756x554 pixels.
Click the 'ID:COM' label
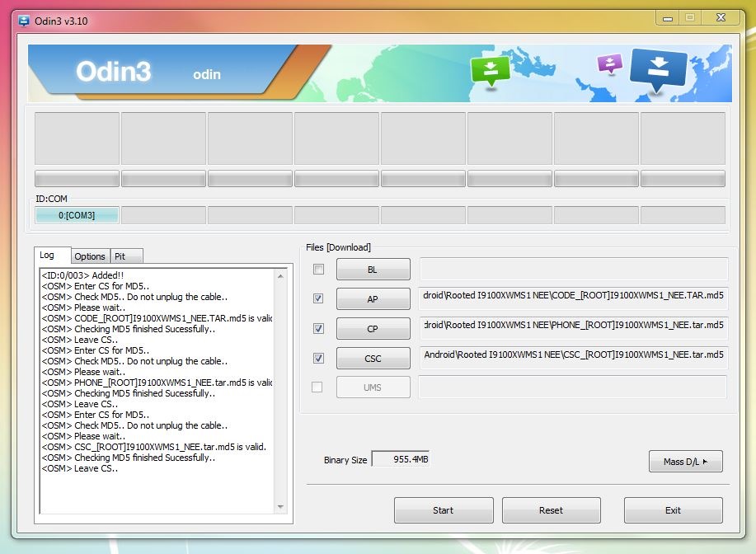pyautogui.click(x=52, y=199)
